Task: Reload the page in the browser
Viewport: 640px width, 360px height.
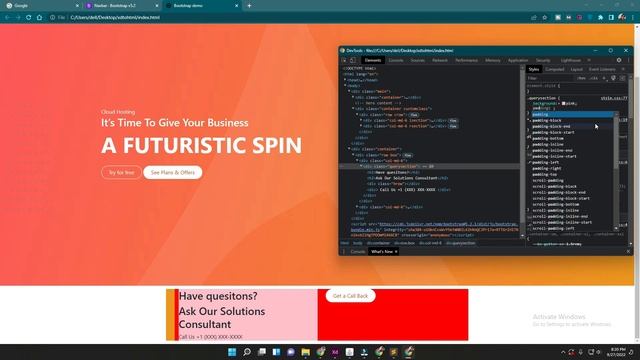Action: [x=29, y=18]
